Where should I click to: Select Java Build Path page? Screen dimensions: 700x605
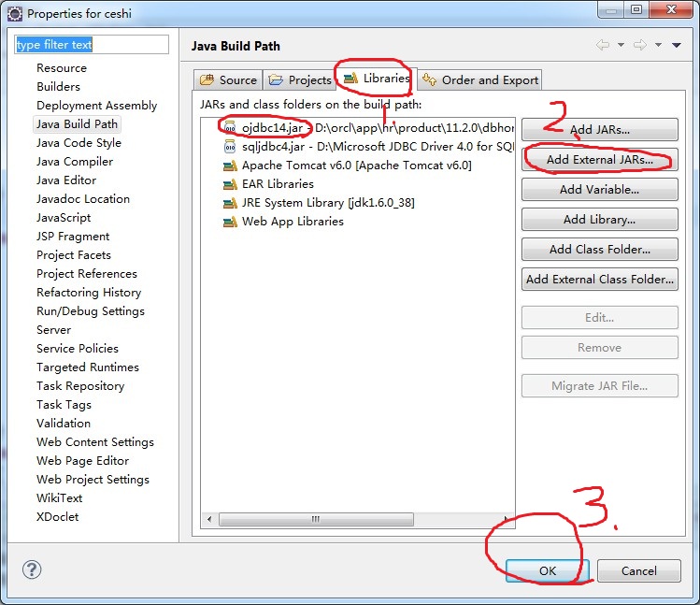tap(78, 124)
